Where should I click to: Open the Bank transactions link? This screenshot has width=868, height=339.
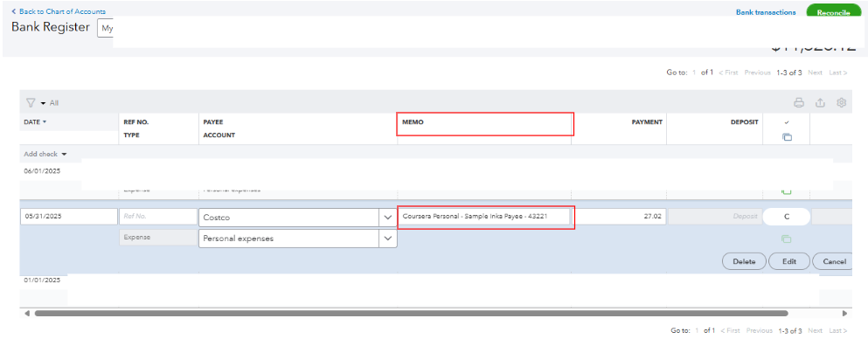(x=766, y=12)
